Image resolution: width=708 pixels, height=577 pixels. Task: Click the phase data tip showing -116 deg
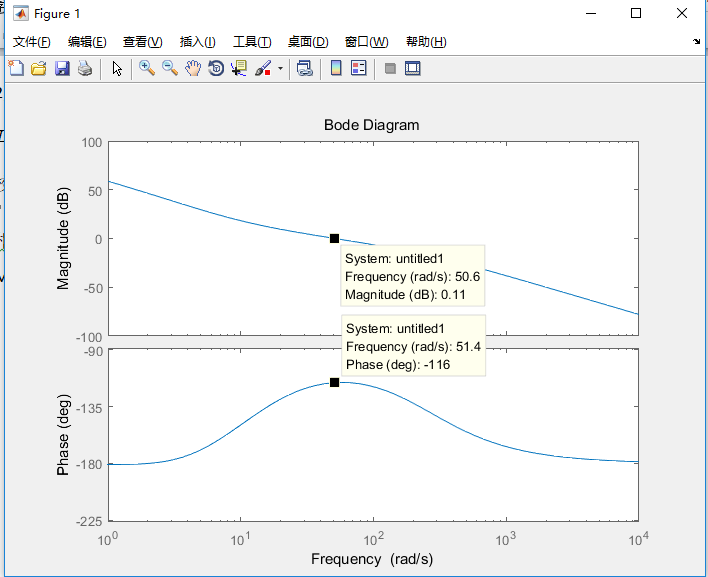pos(413,346)
